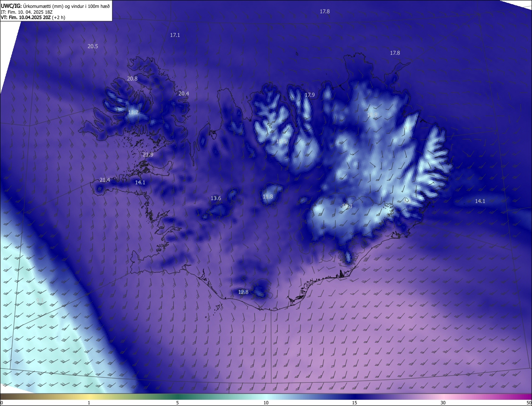Click the 10 tick label on the colorbar
The image size is (532, 406).
pyautogui.click(x=266, y=403)
